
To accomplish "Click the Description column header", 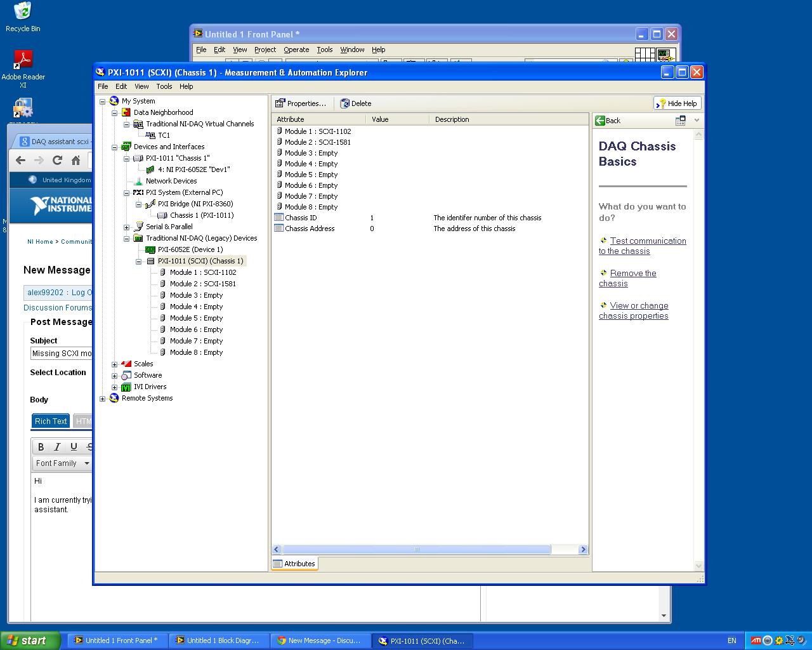I will point(509,119).
